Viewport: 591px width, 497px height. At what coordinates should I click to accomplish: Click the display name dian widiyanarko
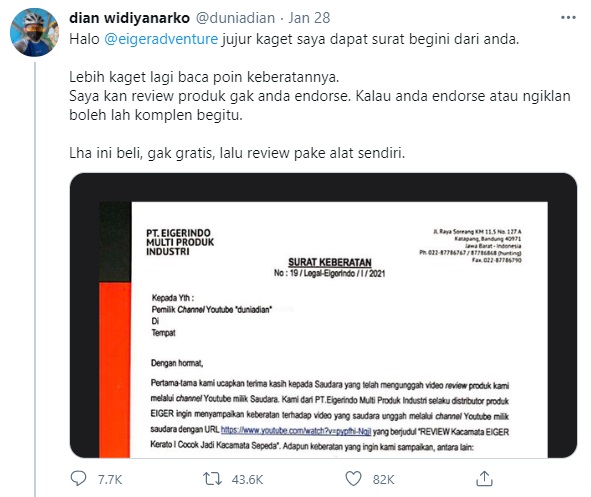129,18
